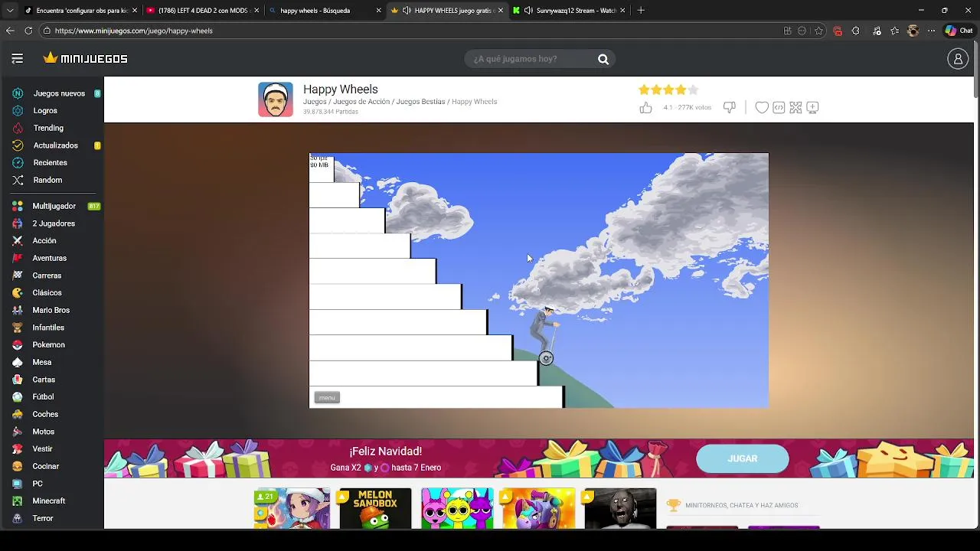980x551 pixels.
Task: Open the Carreras category
Action: click(x=47, y=275)
